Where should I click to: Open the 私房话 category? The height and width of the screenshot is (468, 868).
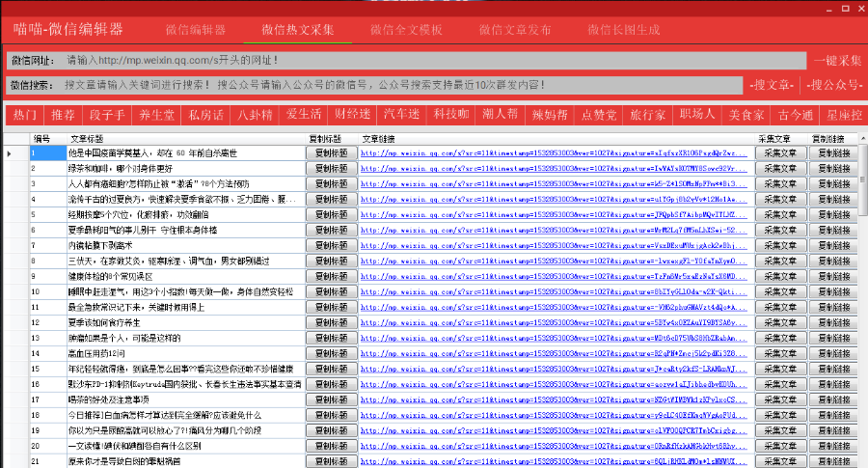[x=205, y=115]
